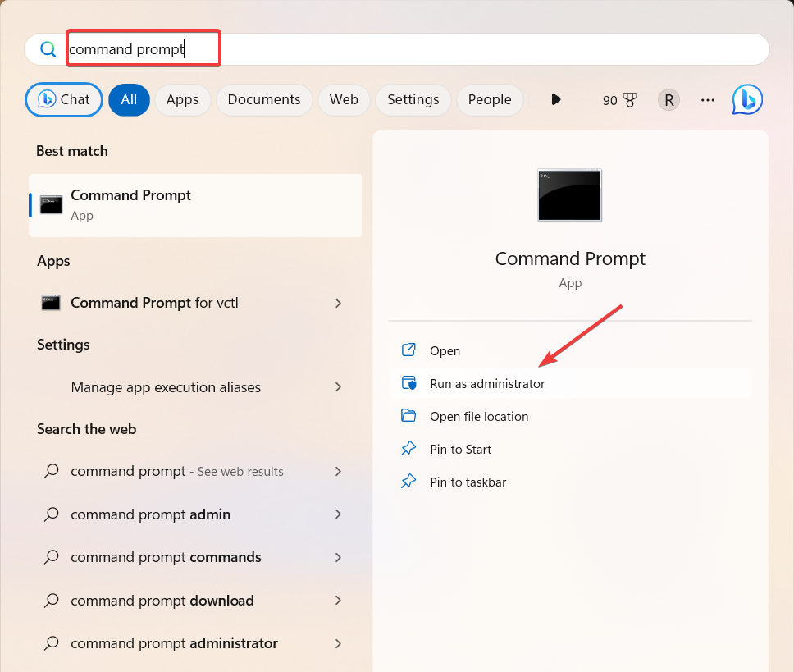This screenshot has height=672, width=794.
Task: Switch to the Documents filter tab
Action: click(x=264, y=99)
